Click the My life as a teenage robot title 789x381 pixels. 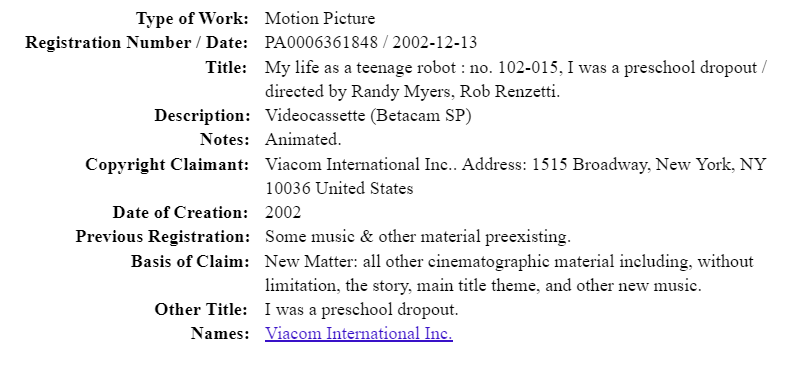359,67
